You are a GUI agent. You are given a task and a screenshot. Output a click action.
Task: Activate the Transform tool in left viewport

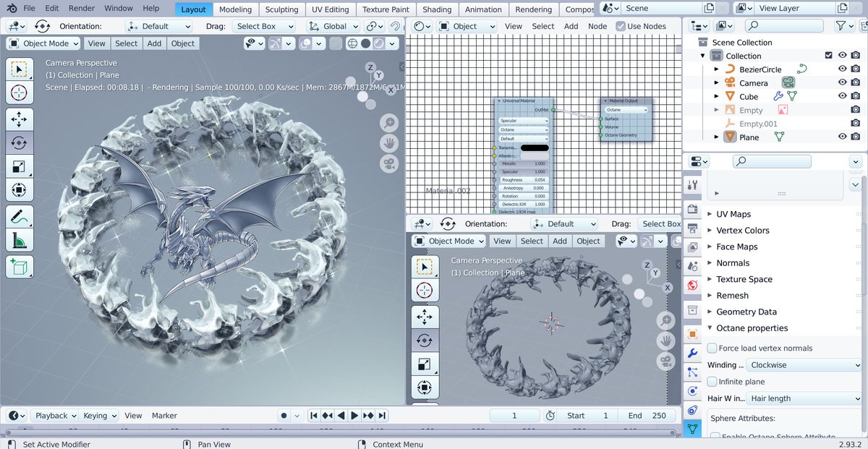[x=20, y=191]
